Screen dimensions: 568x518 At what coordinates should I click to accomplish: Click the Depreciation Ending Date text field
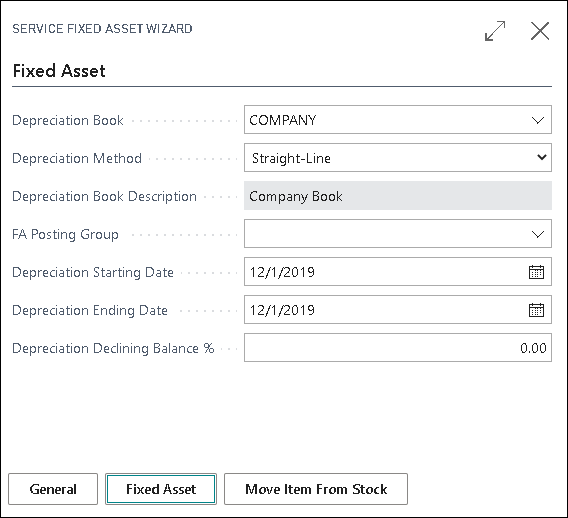[386, 310]
